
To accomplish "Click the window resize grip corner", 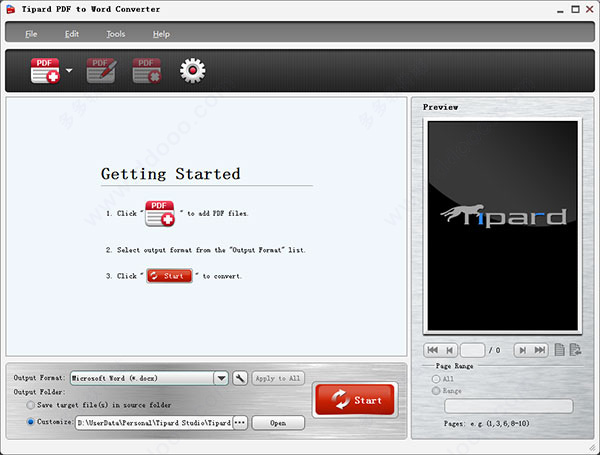I will coord(593,447).
